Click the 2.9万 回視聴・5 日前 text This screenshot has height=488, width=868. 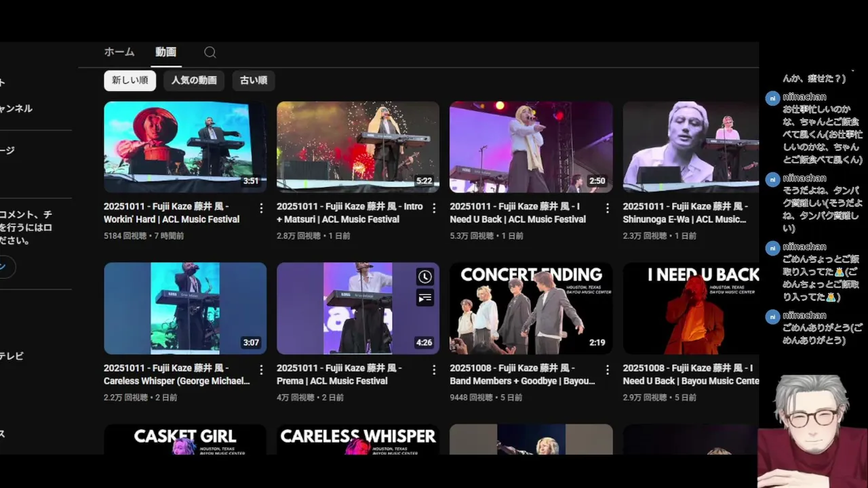pos(660,398)
